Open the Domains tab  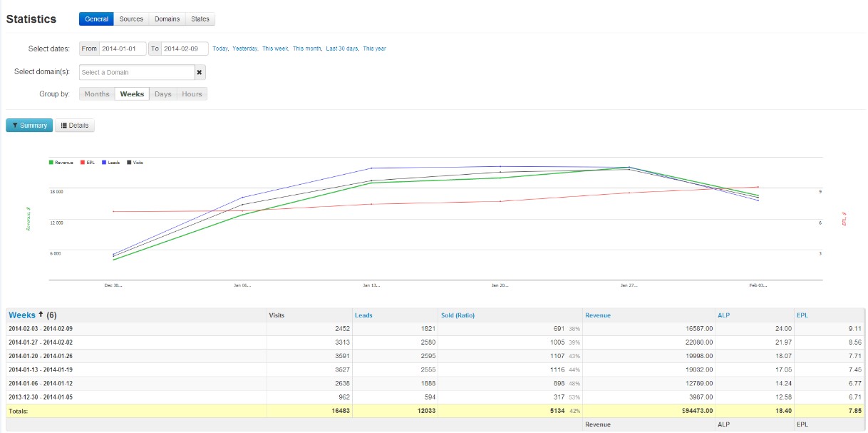(x=167, y=19)
